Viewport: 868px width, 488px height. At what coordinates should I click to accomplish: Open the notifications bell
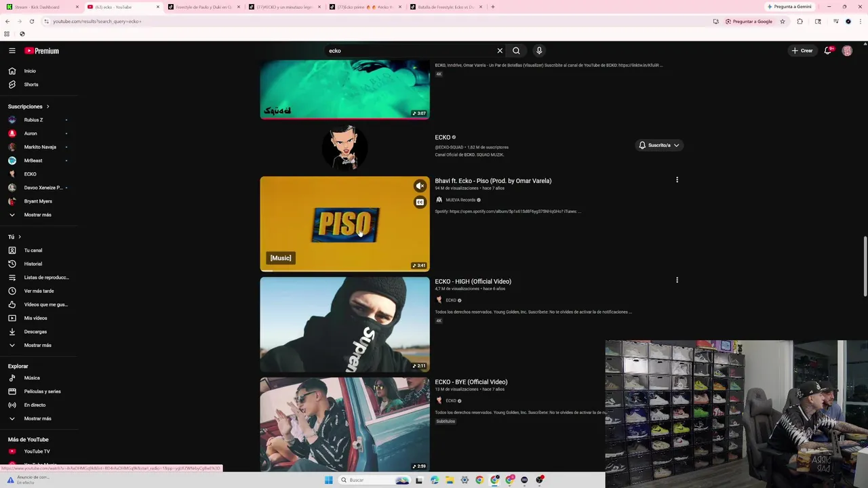(828, 51)
